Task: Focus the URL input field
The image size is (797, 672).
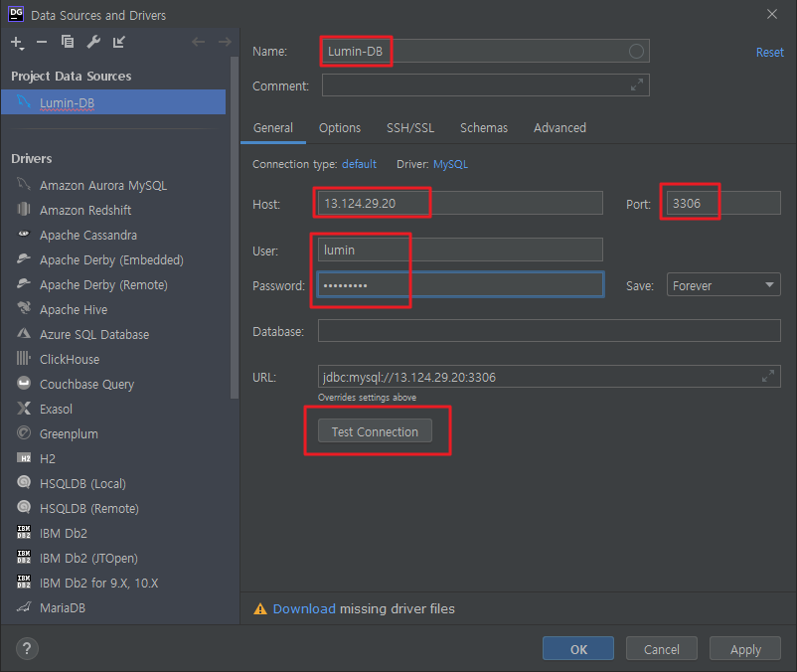Action: [549, 377]
